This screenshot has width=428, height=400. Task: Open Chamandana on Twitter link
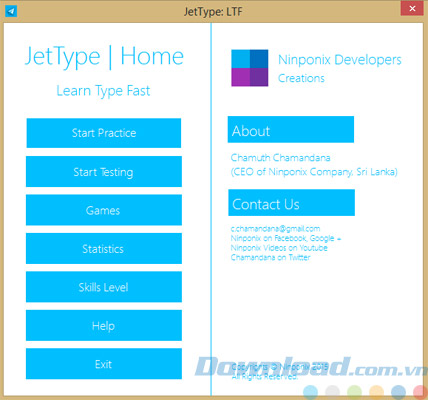point(270,257)
